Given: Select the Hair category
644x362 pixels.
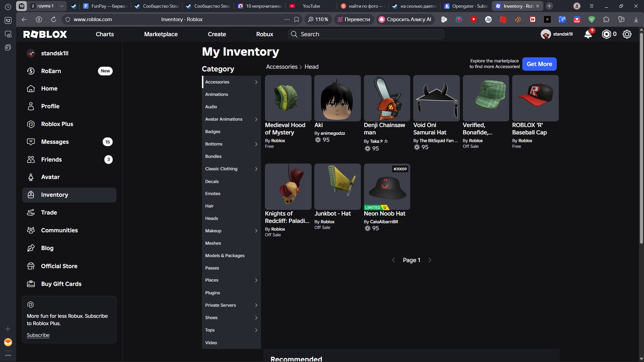Looking at the screenshot, I should 231,206.
